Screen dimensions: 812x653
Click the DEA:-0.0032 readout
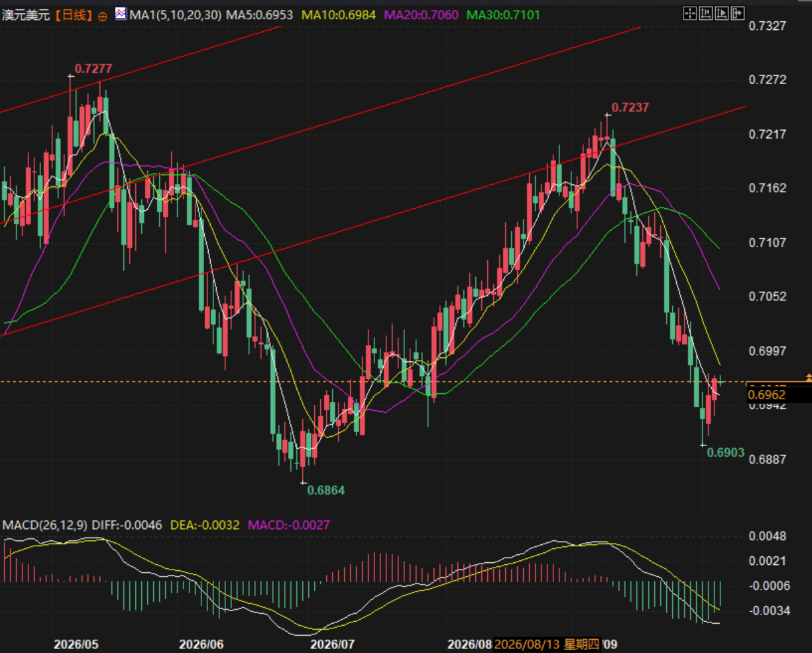click(x=205, y=525)
